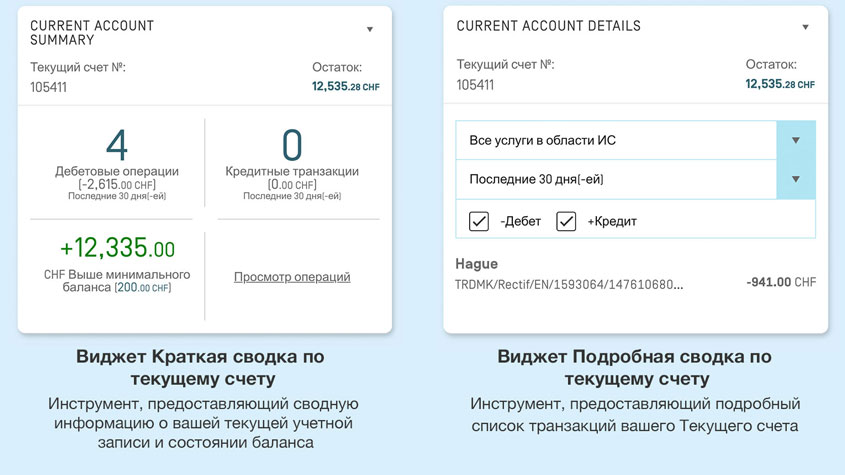The width and height of the screenshot is (845, 475).
Task: Uncheck the '-Дебет' checkbox
Action: pos(479,221)
